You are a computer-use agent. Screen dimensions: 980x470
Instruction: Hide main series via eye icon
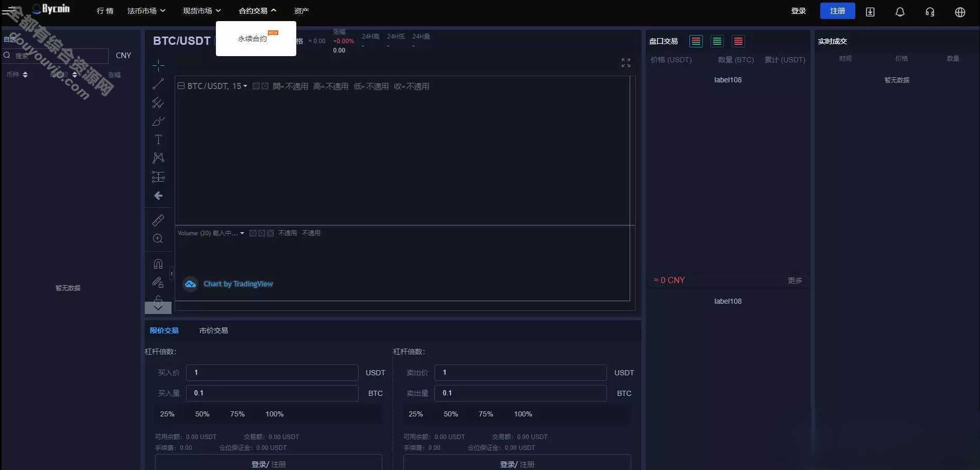(256, 86)
